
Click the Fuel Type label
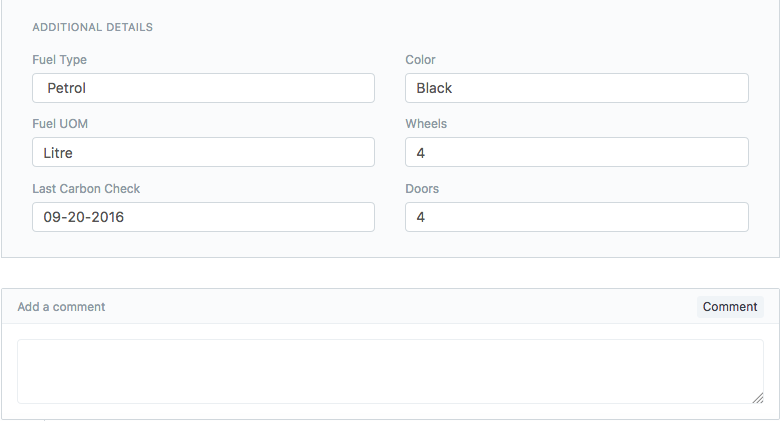point(59,60)
